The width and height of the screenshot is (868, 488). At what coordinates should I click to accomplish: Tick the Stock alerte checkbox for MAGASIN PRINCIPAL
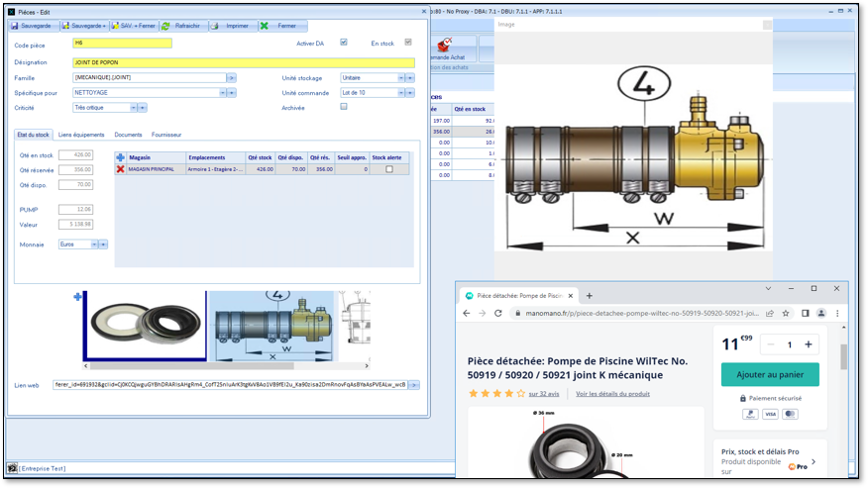tap(389, 169)
